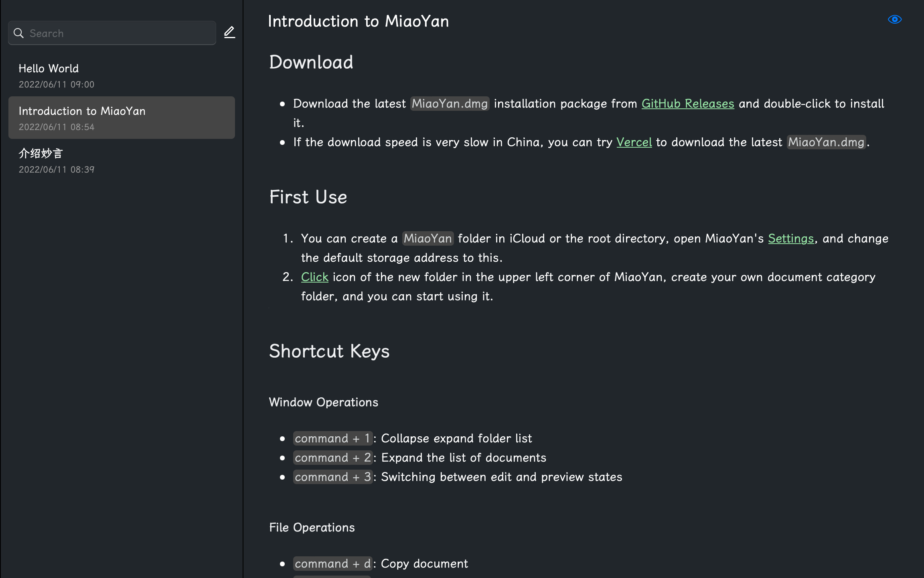Click the text Switching between edit and preview states
This screenshot has height=578, width=924.
[502, 477]
